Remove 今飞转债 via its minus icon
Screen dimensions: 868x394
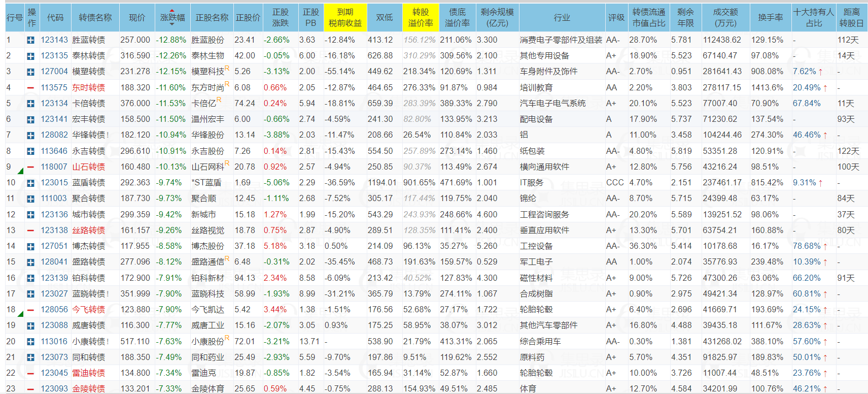point(31,310)
